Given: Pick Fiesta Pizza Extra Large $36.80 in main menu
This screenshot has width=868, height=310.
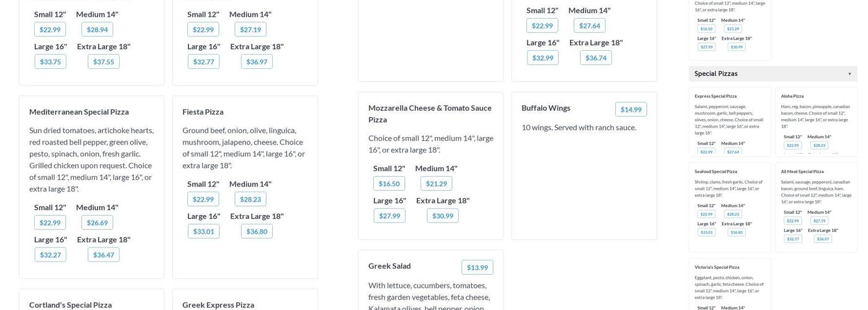Looking at the screenshot, I should click(257, 231).
